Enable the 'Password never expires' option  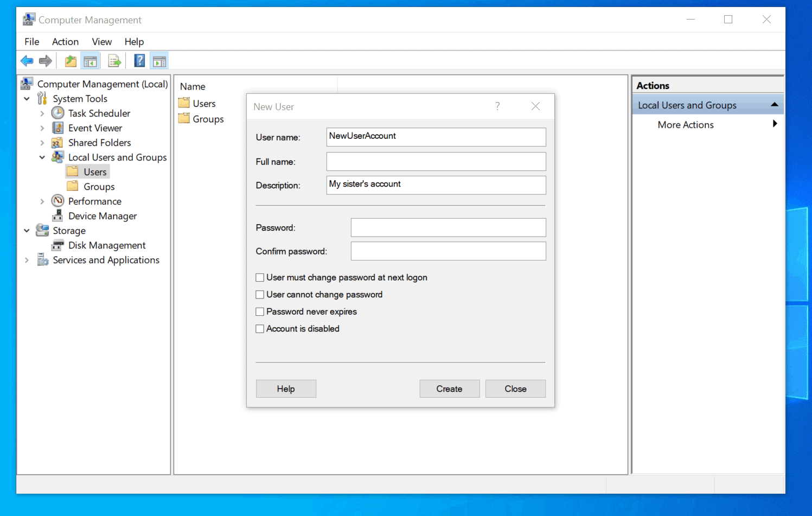coord(260,311)
